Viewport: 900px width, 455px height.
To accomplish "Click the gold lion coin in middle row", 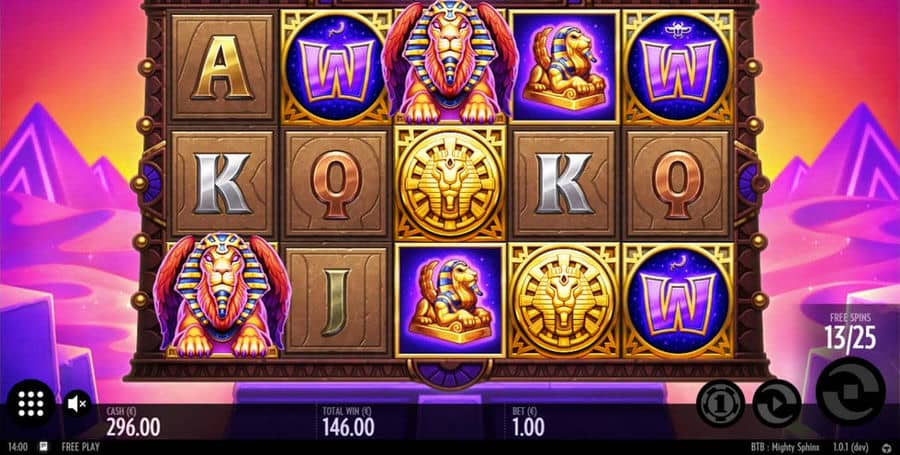I will pos(450,183).
